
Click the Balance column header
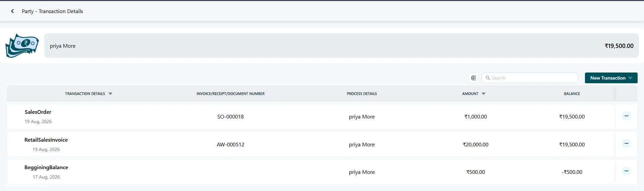pyautogui.click(x=572, y=94)
